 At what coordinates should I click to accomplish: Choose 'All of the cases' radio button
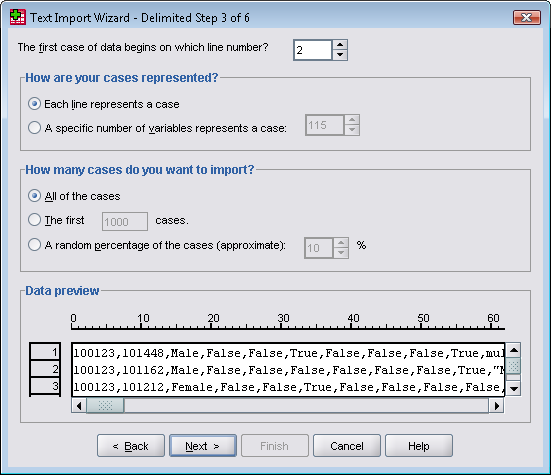tap(34, 196)
